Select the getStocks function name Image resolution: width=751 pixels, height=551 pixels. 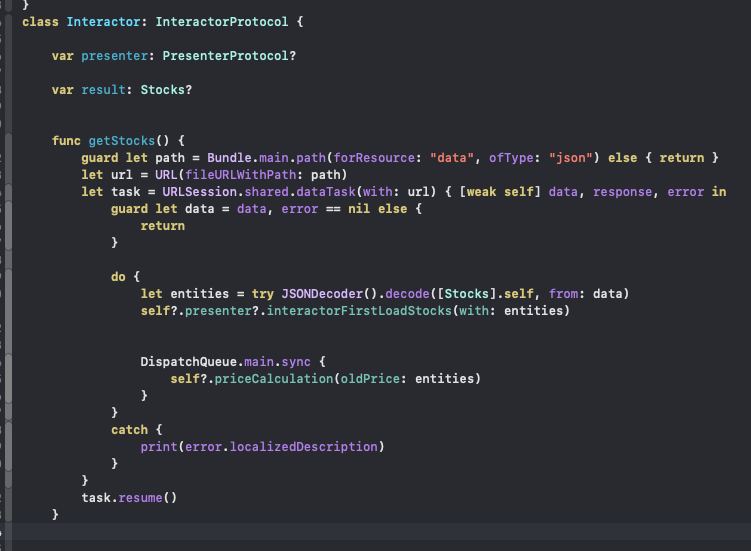pyautogui.click(x=122, y=141)
